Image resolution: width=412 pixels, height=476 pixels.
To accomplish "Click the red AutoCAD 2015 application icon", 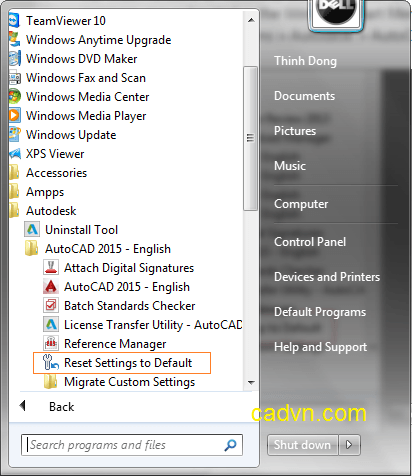I will click(x=51, y=287).
